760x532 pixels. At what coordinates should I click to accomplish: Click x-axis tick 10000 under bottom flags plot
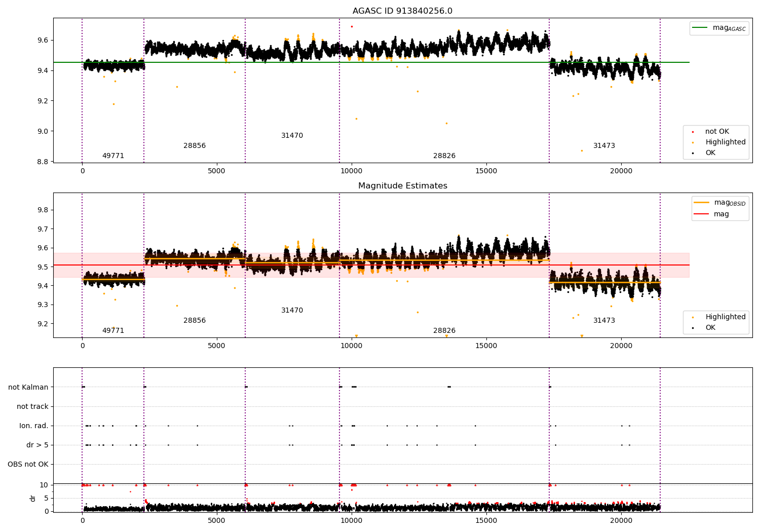tap(351, 521)
